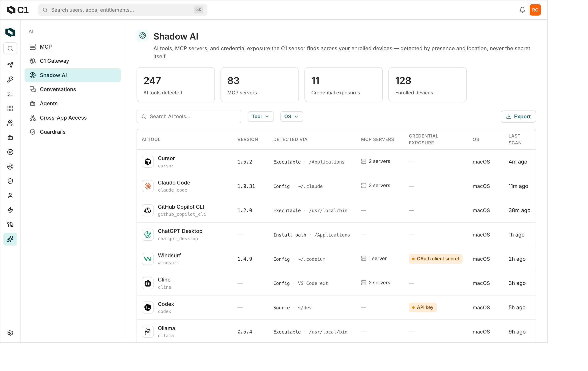The width and height of the screenshot is (588, 371).
Task: Click the Export button
Action: pos(518,117)
